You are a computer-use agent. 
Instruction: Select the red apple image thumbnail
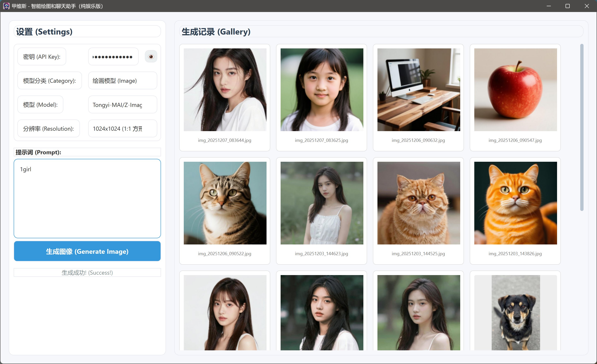point(515,90)
